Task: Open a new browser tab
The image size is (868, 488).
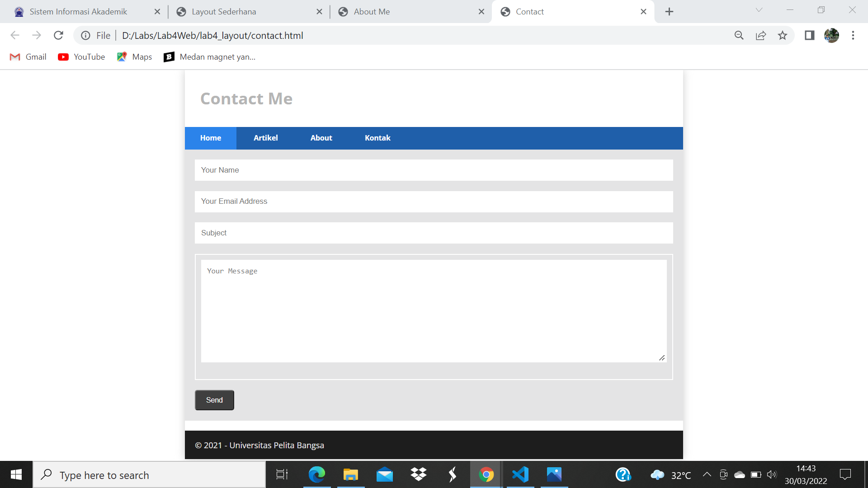Action: pyautogui.click(x=670, y=11)
